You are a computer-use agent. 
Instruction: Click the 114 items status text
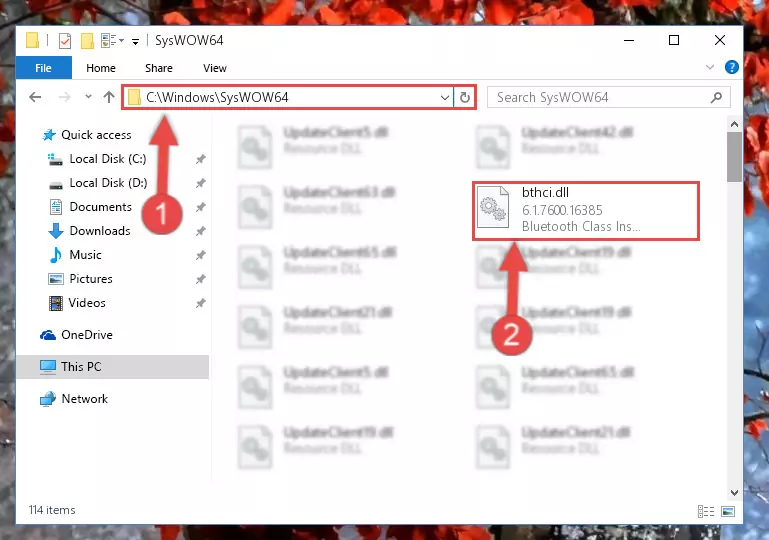[52, 510]
